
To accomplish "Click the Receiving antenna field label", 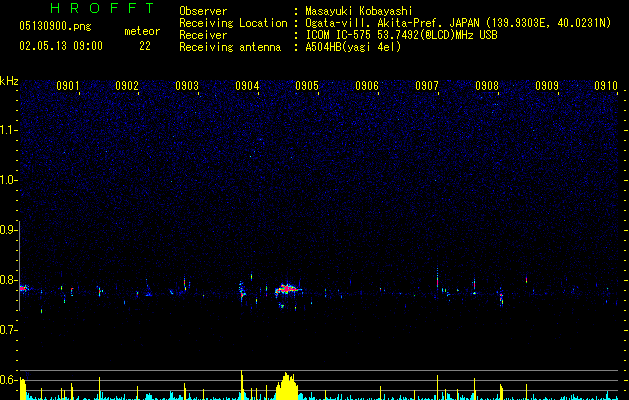I will [230, 47].
